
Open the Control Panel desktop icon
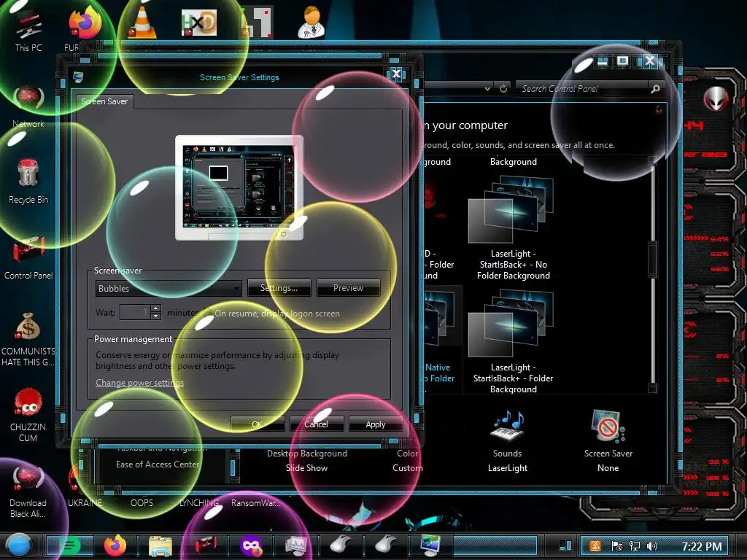[x=28, y=259]
